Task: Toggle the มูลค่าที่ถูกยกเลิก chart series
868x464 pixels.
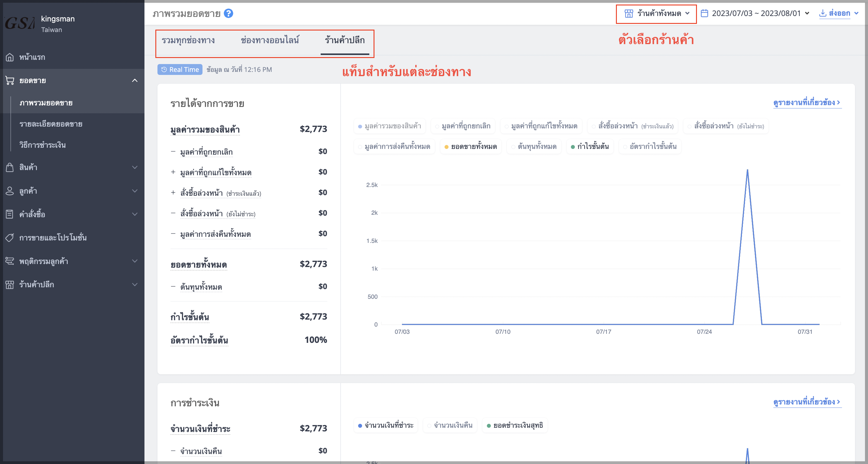Action: click(x=463, y=126)
